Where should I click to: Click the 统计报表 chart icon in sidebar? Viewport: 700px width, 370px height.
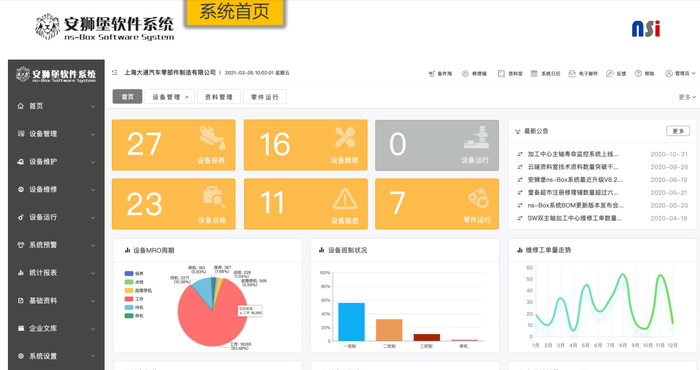pyautogui.click(x=21, y=273)
